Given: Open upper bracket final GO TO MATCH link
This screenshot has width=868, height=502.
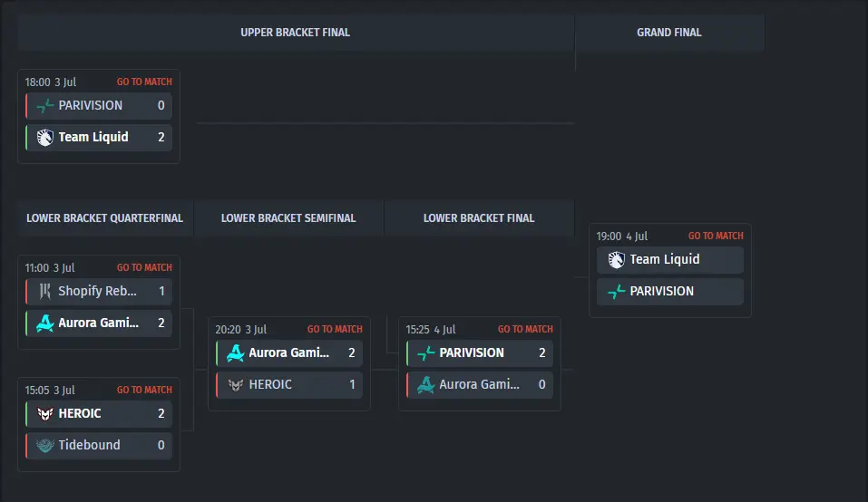Looking at the screenshot, I should coord(144,82).
